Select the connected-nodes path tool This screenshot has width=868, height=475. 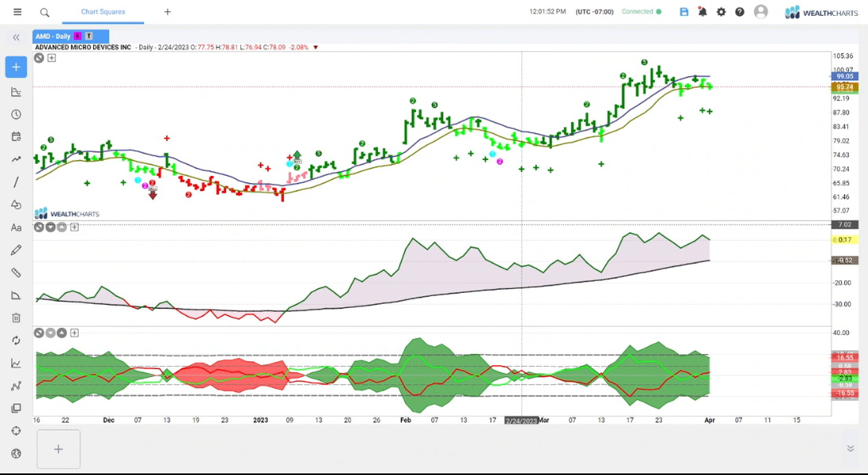point(16,386)
